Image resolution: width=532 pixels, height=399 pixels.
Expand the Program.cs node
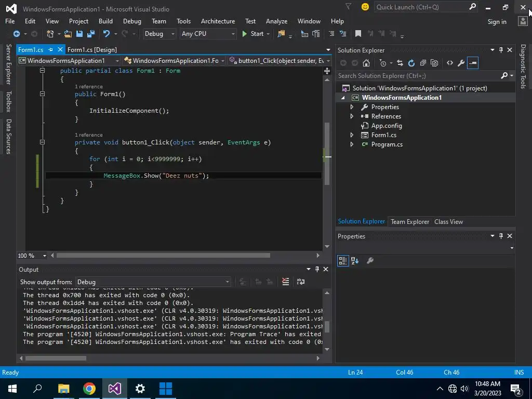point(352,144)
